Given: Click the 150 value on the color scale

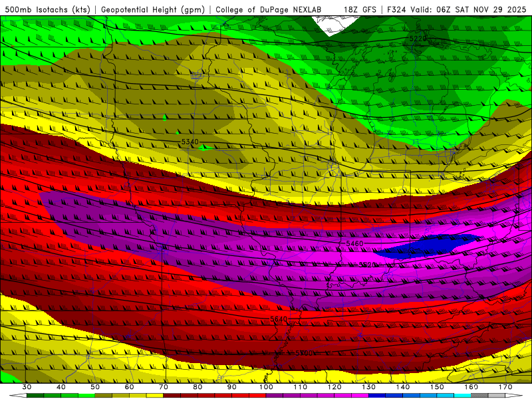Looking at the screenshot, I should 437,387.
